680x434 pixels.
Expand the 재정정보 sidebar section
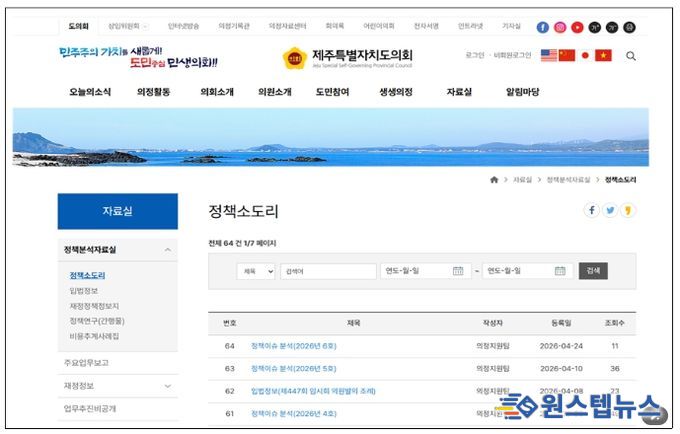pos(167,386)
